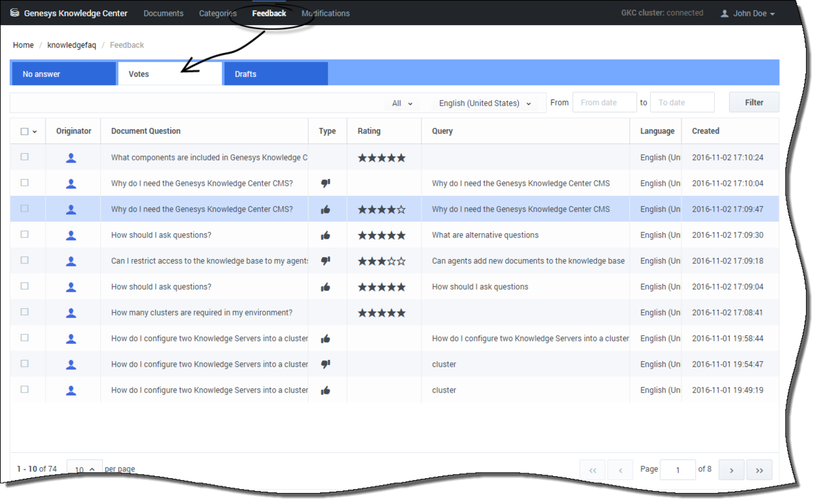This screenshot has height=504, width=817.
Task: Change the per page count dropdown
Action: click(84, 469)
